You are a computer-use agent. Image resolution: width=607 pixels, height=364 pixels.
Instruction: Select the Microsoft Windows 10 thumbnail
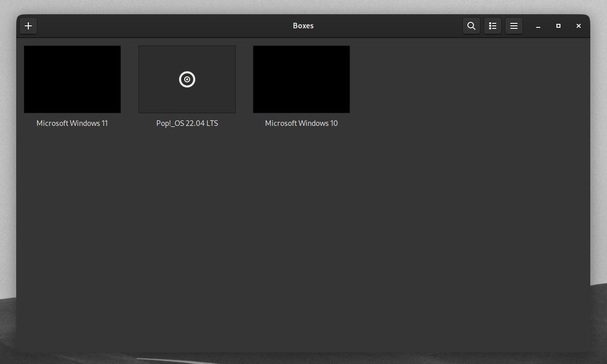(x=301, y=79)
